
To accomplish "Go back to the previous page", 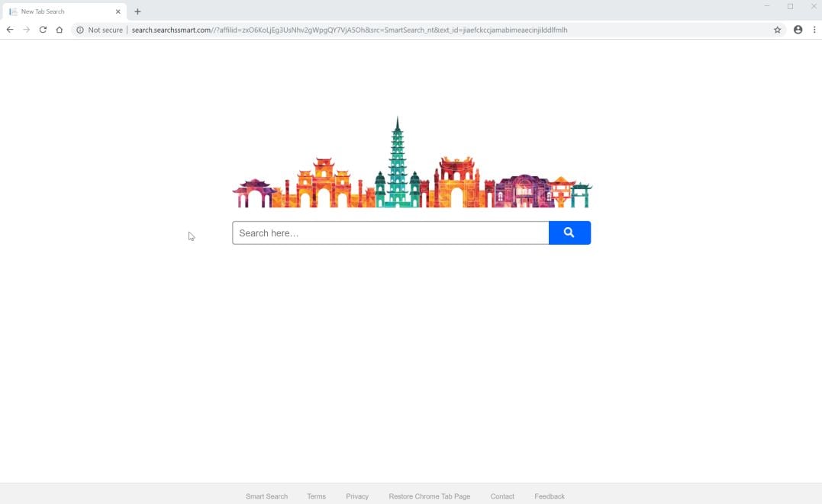I will (x=10, y=30).
